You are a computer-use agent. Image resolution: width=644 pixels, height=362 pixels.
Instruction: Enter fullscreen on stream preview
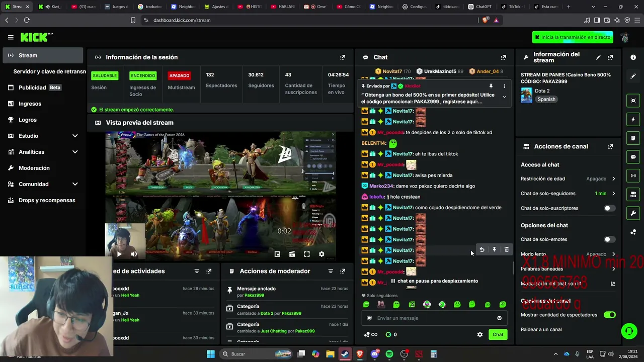pos(307,254)
